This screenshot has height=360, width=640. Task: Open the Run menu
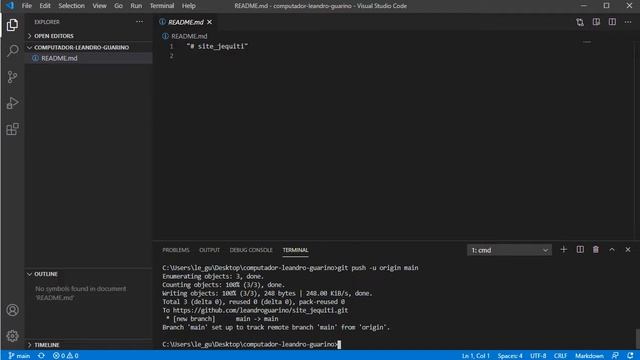136,6
